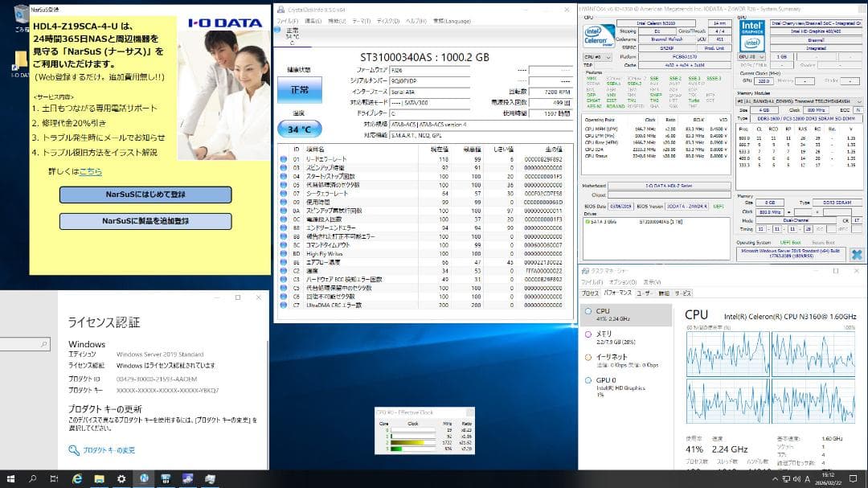Image resolution: width=868 pixels, height=488 pixels.
Task: Open the GPU #0 dropdown in HWiNFO
Action: tap(751, 57)
